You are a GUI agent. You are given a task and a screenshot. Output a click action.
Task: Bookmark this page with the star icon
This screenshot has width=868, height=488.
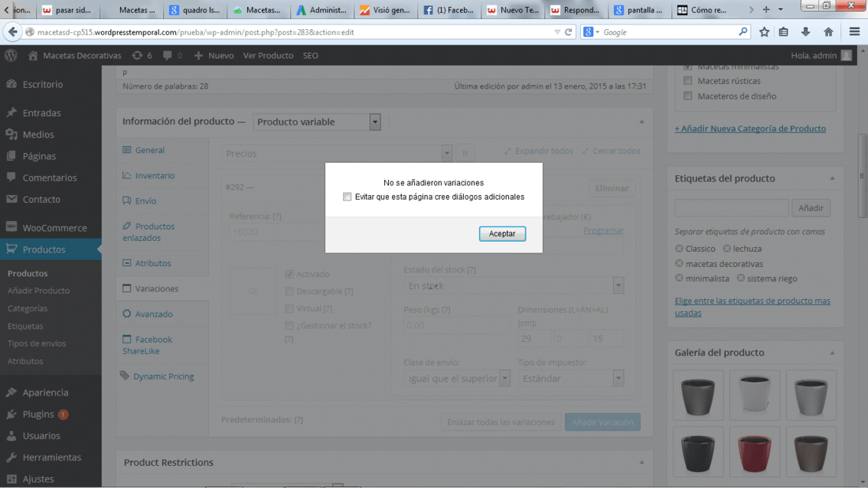coord(764,32)
